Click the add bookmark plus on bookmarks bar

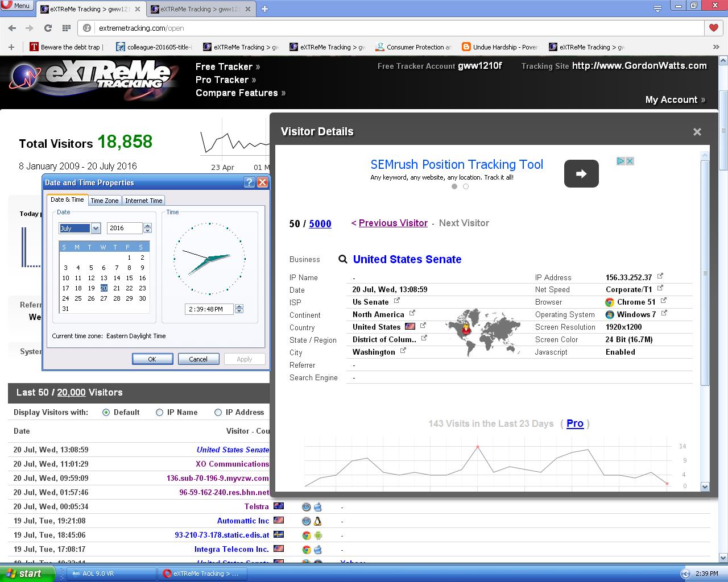coord(11,47)
